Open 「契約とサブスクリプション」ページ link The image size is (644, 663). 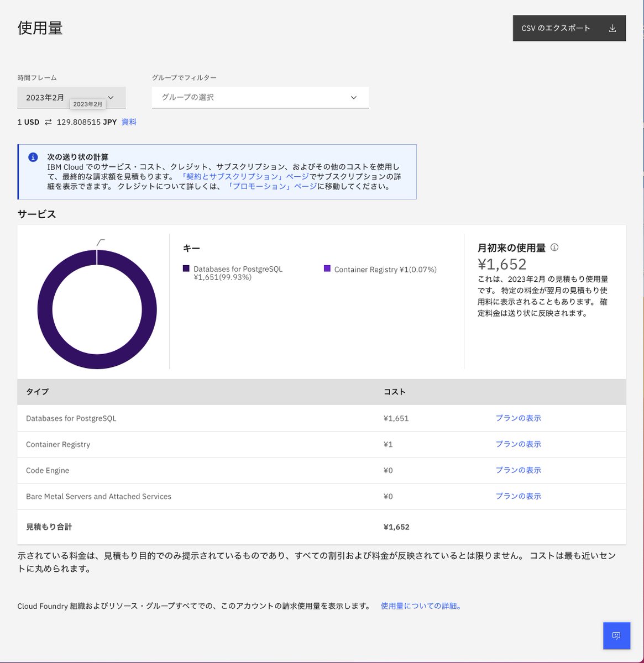tap(244, 177)
